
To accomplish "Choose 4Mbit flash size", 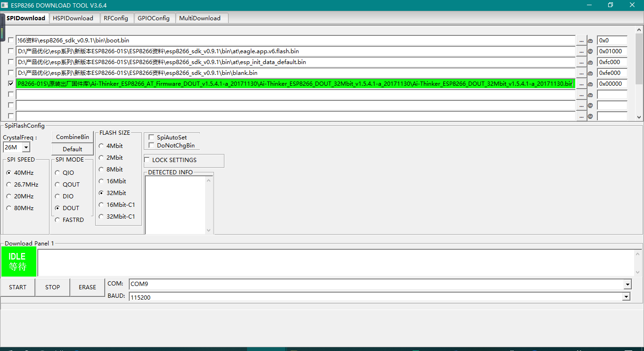I will click(101, 146).
